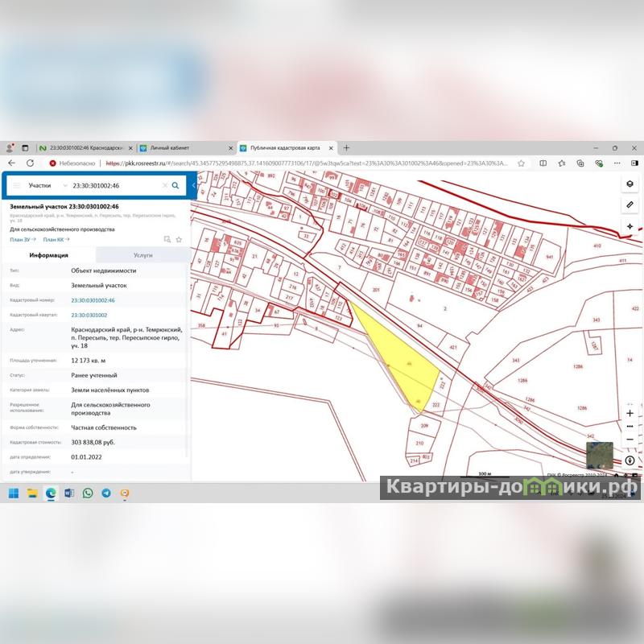Click the satellite basemap thumbnail

tap(599, 455)
